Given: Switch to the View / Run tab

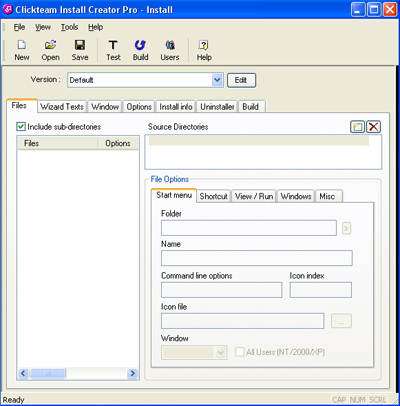Looking at the screenshot, I should coord(254,196).
